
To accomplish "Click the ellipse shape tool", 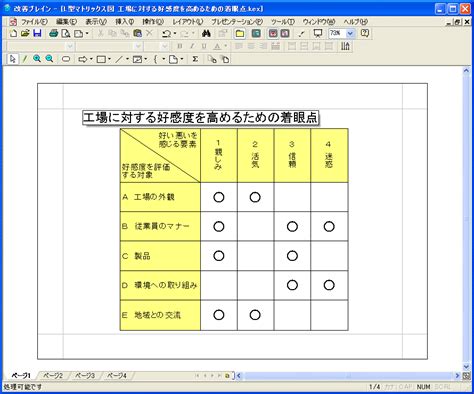I will [x=66, y=59].
